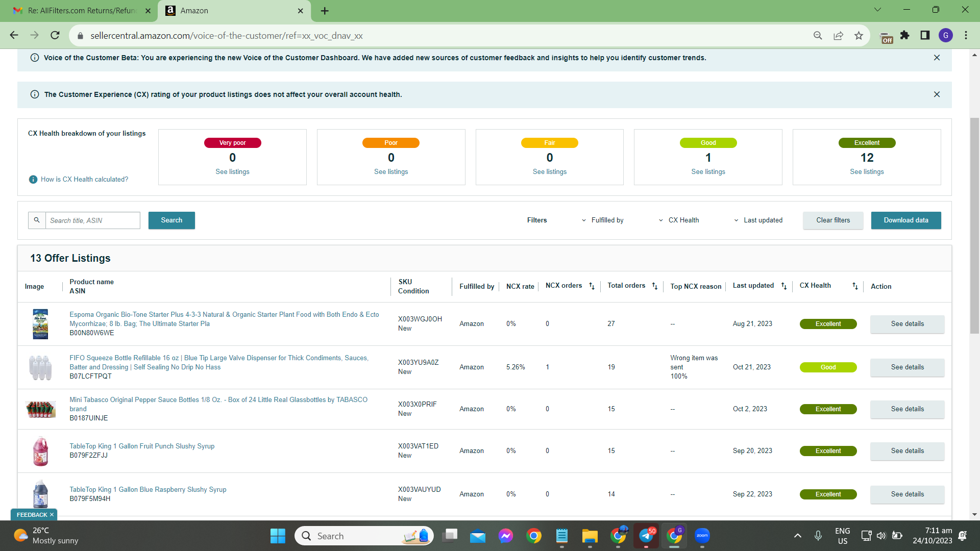See listings under Excellent

click(x=867, y=172)
